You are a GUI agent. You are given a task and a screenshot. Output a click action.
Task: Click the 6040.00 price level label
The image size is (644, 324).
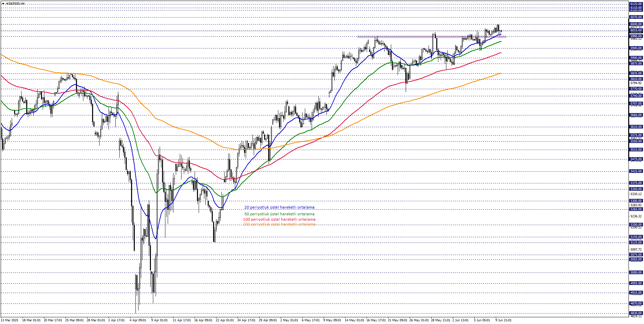pyautogui.click(x=636, y=24)
